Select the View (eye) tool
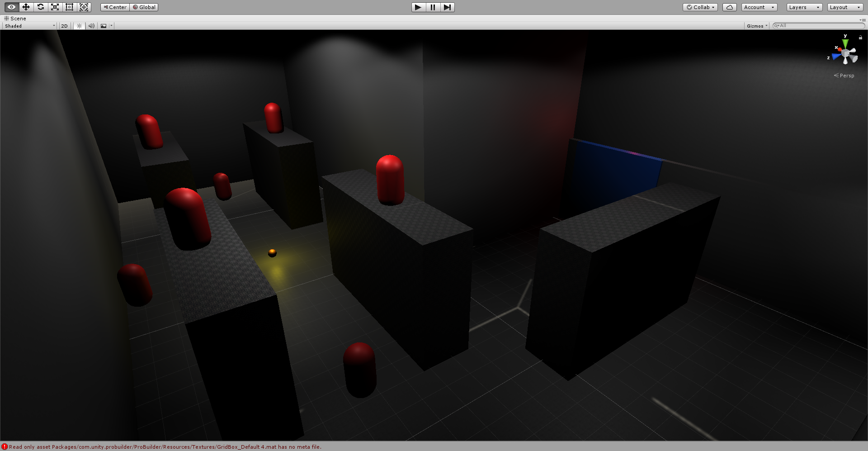The image size is (868, 451). tap(12, 7)
